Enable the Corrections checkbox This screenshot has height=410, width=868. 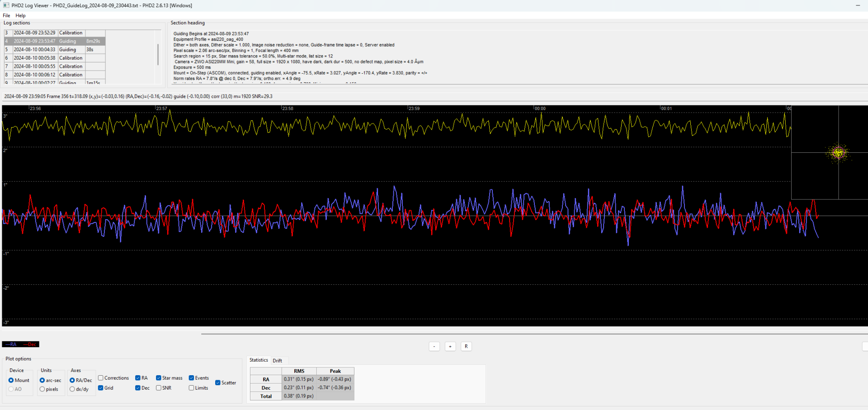pos(101,378)
